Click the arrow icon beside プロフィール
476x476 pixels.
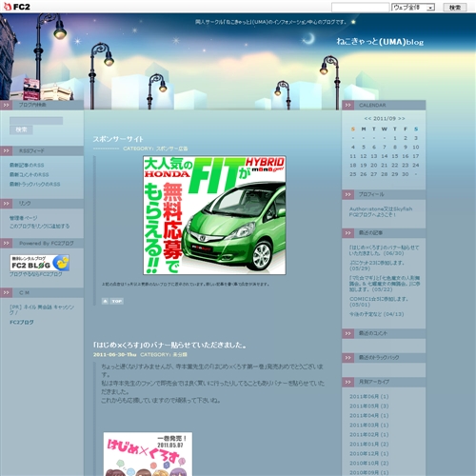347,194
